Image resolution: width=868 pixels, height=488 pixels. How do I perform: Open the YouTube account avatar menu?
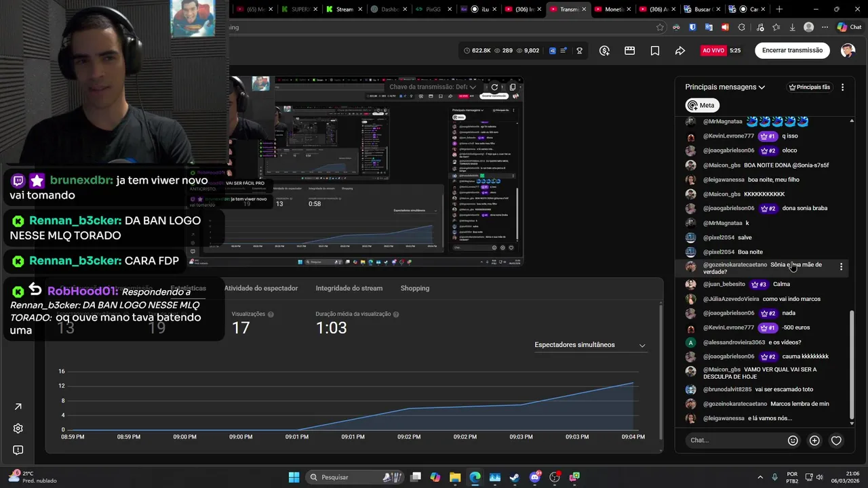pos(848,51)
